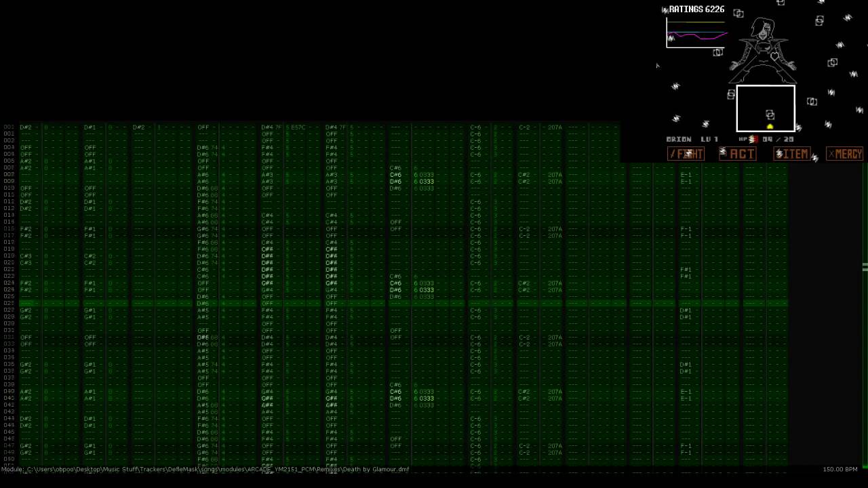The width and height of the screenshot is (868, 488).
Task: Choose the ACT battle command
Action: point(738,154)
